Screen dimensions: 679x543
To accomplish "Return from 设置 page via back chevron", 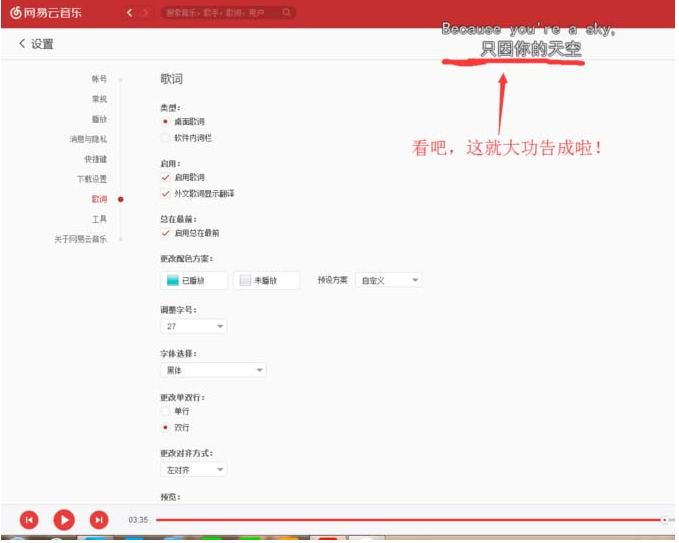I will [22, 44].
